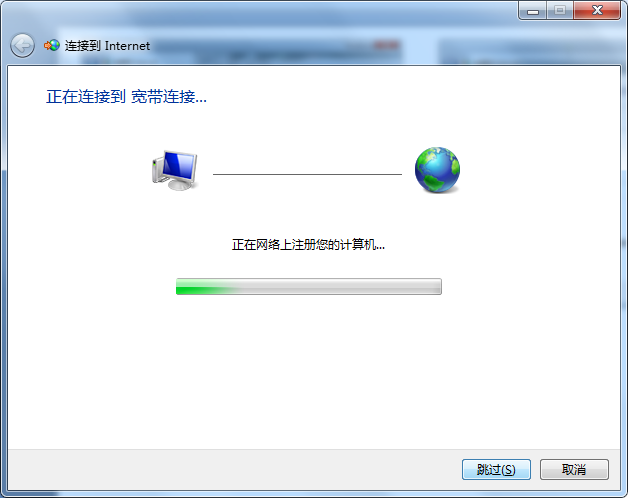
Task: Click the gray unfilled part of the progress bar
Action: (340, 286)
